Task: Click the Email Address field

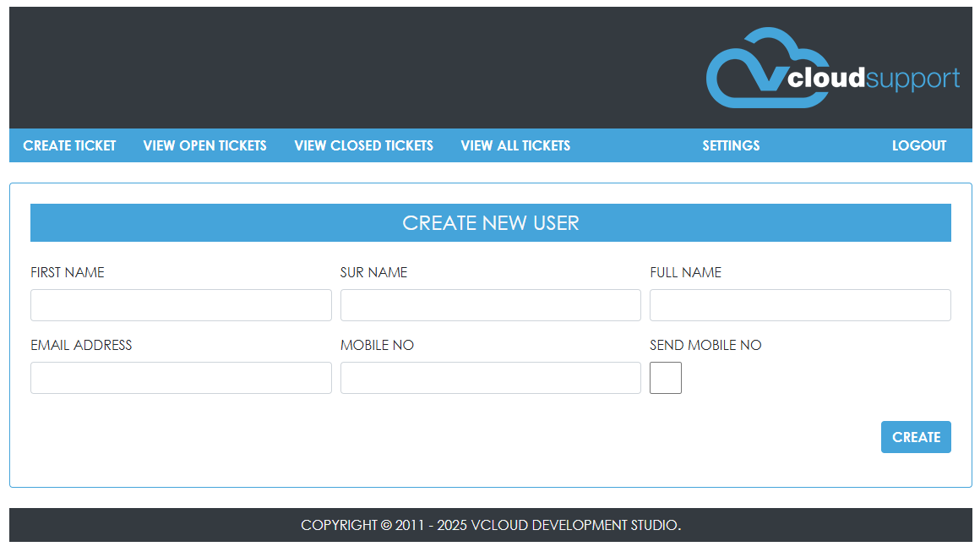Action: [x=181, y=378]
